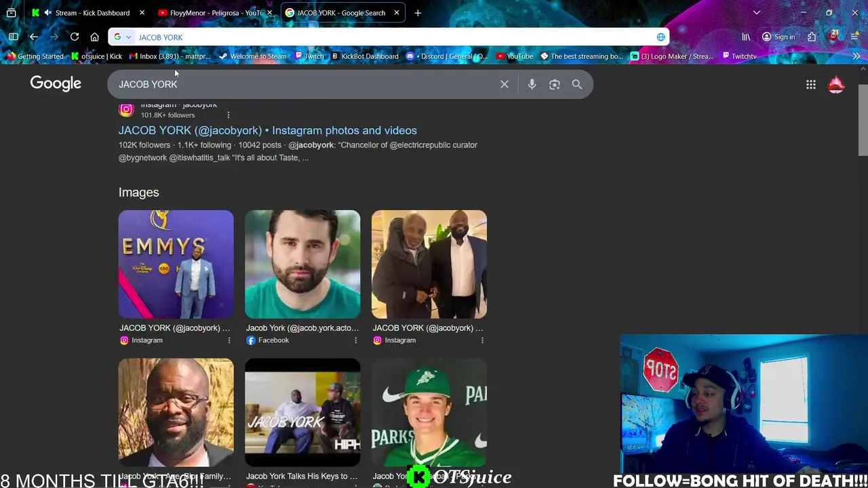
Task: Open baseball player green cap image
Action: click(x=429, y=413)
